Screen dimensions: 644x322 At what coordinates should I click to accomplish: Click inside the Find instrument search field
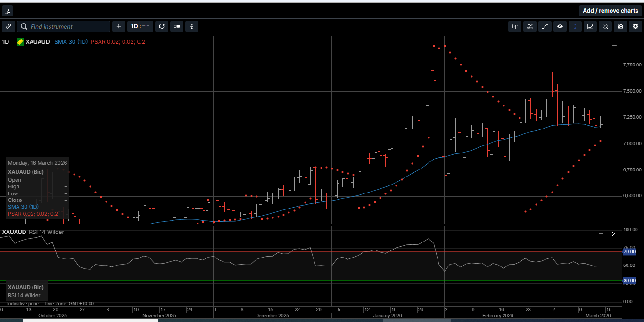(x=64, y=26)
